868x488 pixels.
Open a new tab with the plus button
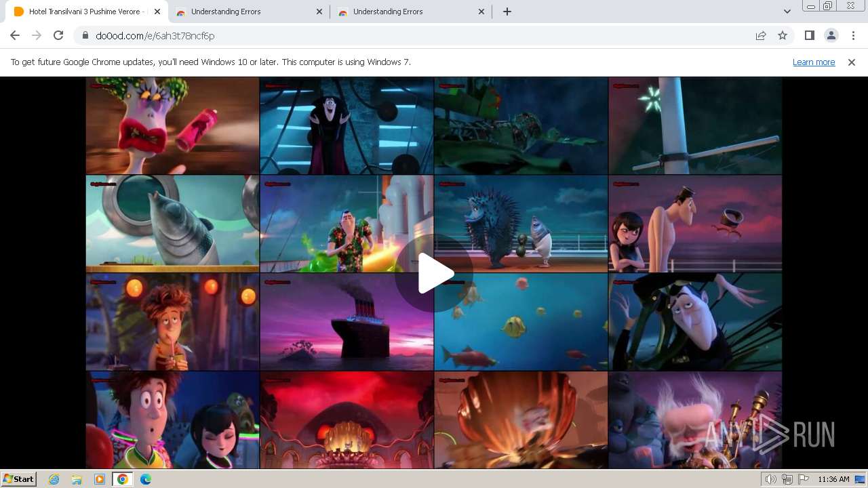click(x=507, y=12)
